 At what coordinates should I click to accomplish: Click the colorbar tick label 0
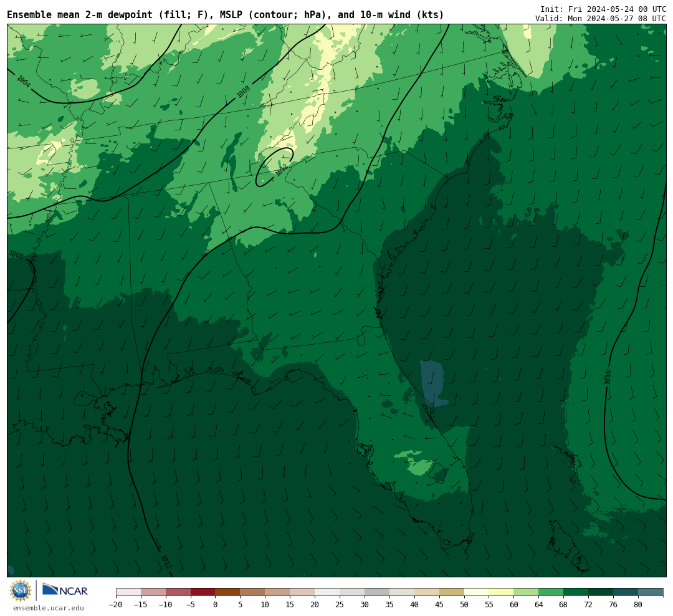pyautogui.click(x=216, y=605)
